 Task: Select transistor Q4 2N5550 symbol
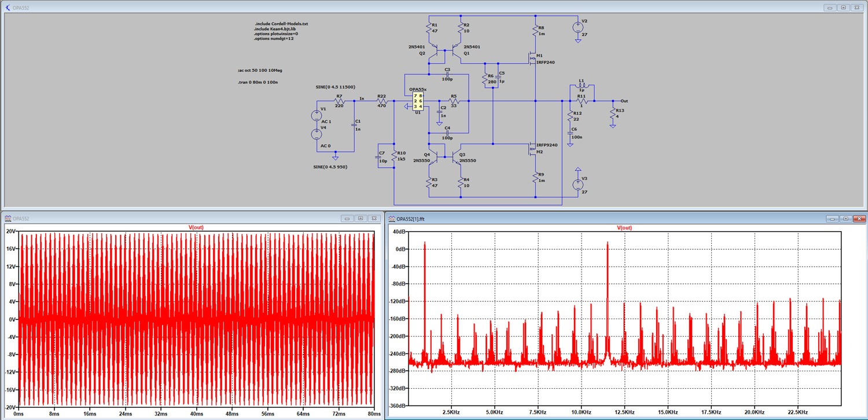point(433,156)
